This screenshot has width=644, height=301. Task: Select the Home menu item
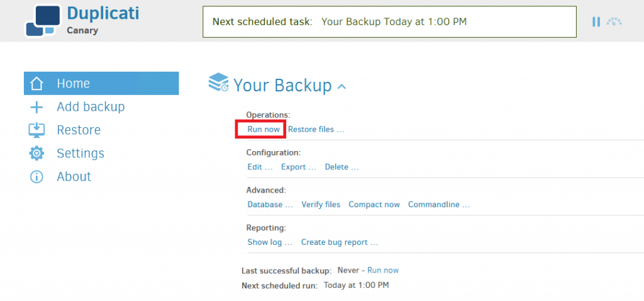click(101, 84)
